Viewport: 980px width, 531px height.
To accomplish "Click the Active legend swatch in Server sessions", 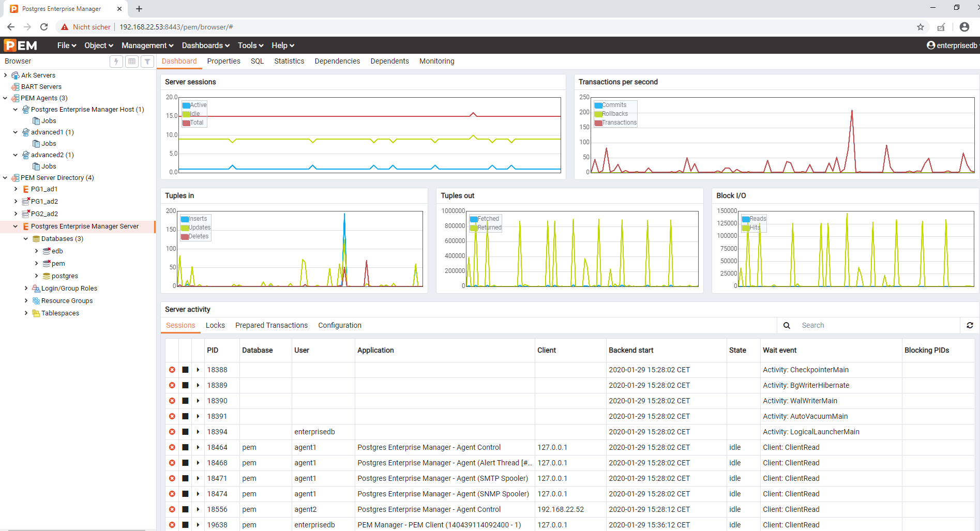I will tap(186, 105).
